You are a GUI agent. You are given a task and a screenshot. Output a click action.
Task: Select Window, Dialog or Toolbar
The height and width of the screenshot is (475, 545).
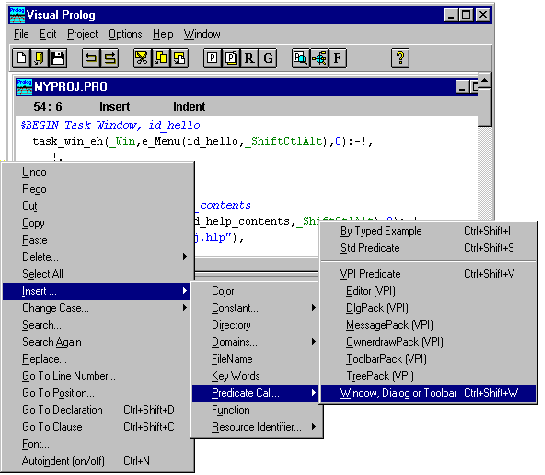(x=428, y=393)
